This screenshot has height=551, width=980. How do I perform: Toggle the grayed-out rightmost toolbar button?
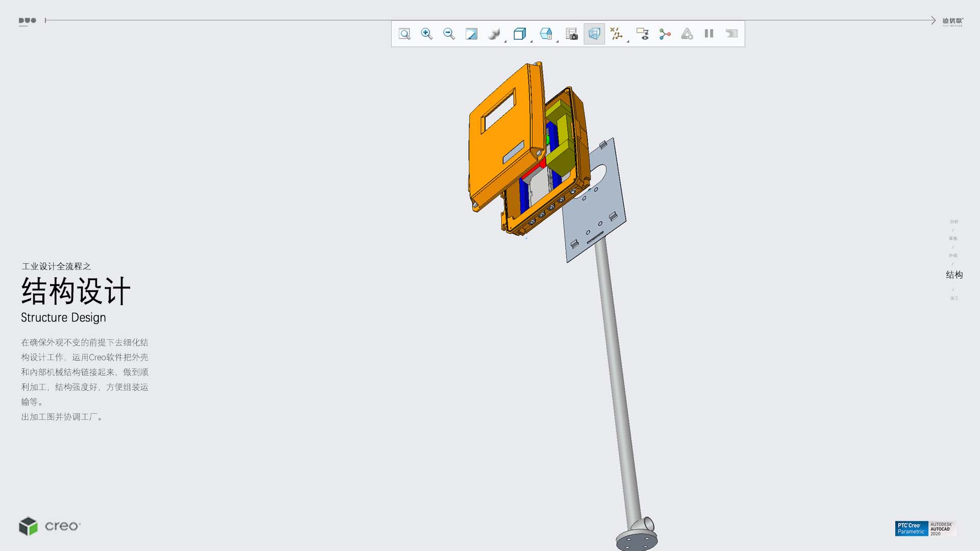tap(731, 34)
